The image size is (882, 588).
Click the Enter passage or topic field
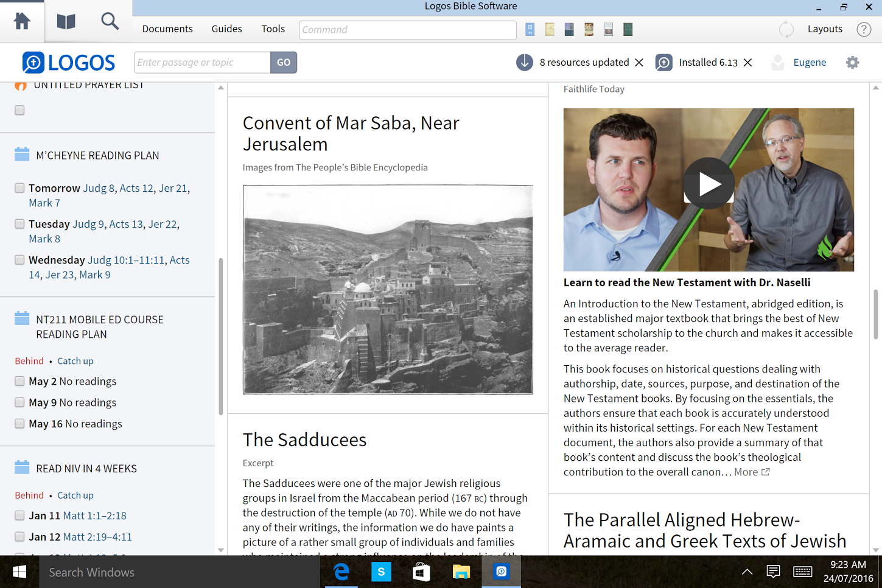pos(202,62)
